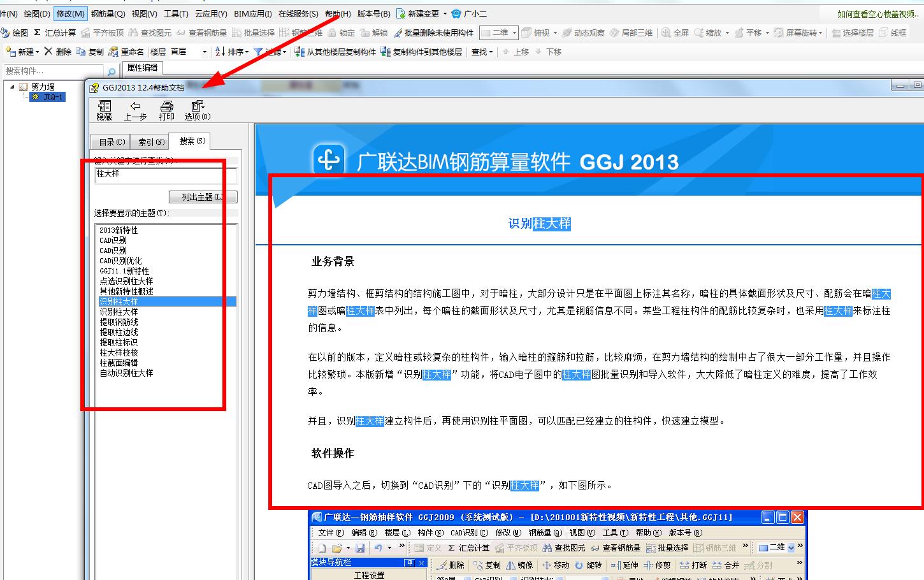924x580 pixels.
Task: Click 从其他楼层复制构件 icon
Action: [x=335, y=52]
